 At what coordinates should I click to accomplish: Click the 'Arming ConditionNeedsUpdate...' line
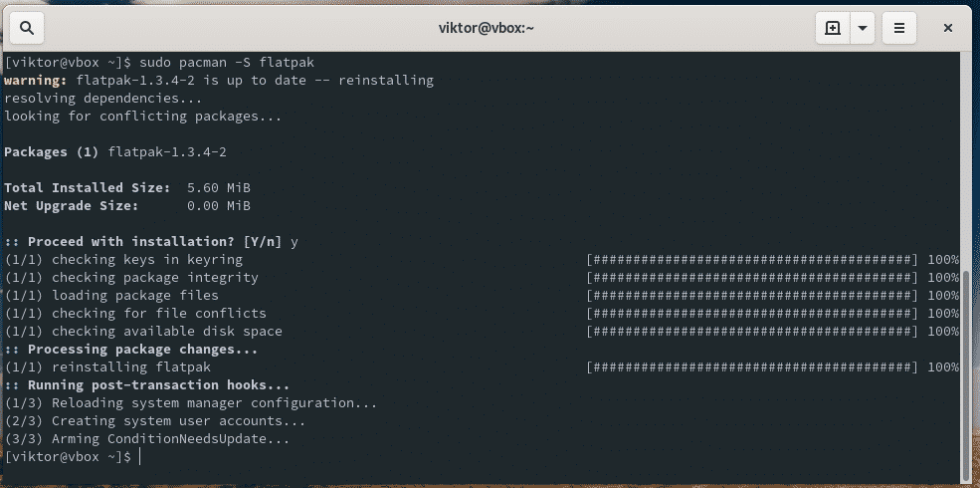click(147, 438)
